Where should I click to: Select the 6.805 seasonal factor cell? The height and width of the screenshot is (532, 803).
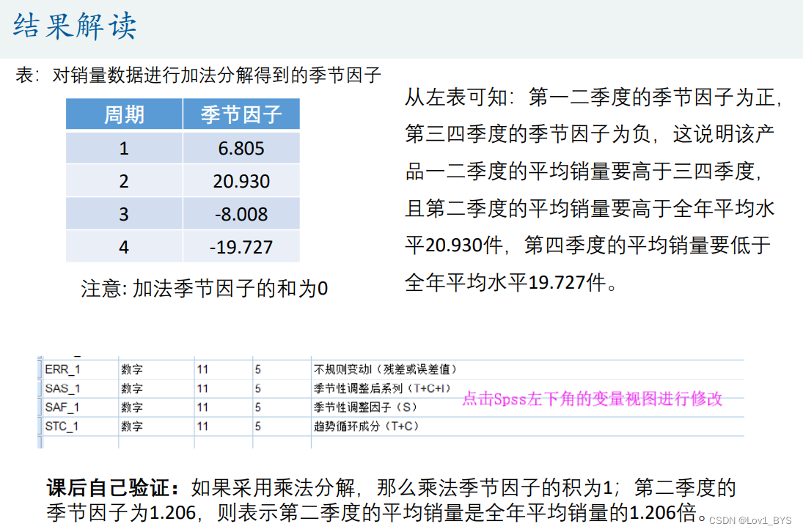(x=241, y=149)
